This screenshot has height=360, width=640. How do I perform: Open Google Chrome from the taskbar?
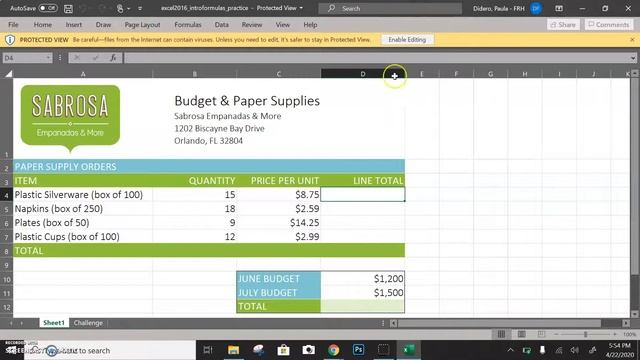coord(333,350)
